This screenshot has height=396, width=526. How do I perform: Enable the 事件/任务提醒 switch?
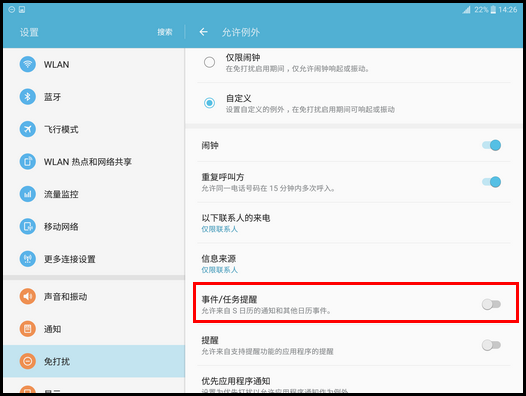(491, 304)
